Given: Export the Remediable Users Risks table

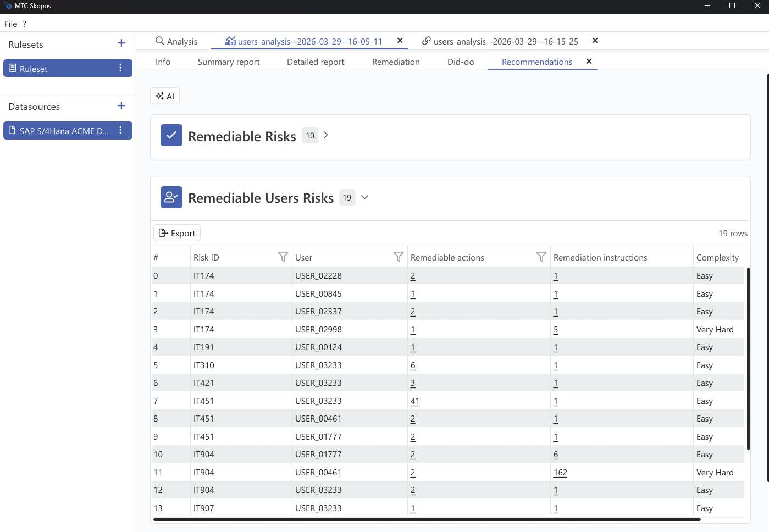Looking at the screenshot, I should (176, 232).
